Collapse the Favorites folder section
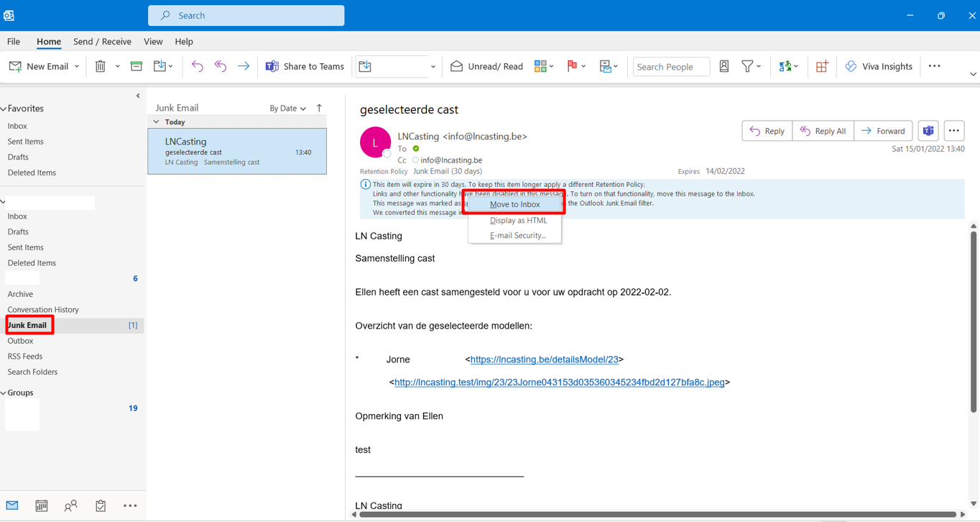 (x=4, y=109)
